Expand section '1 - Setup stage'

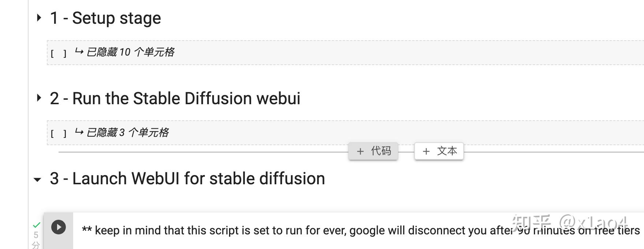tap(38, 17)
